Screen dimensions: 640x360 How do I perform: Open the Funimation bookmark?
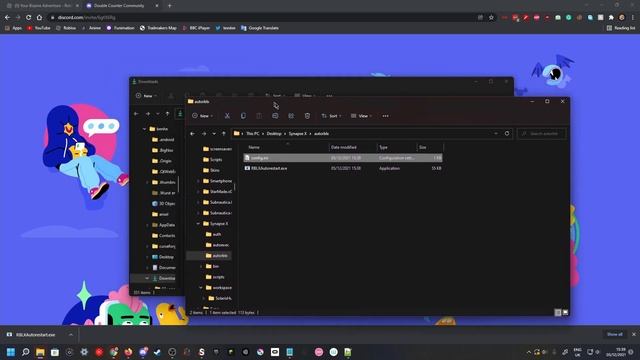click(x=120, y=28)
